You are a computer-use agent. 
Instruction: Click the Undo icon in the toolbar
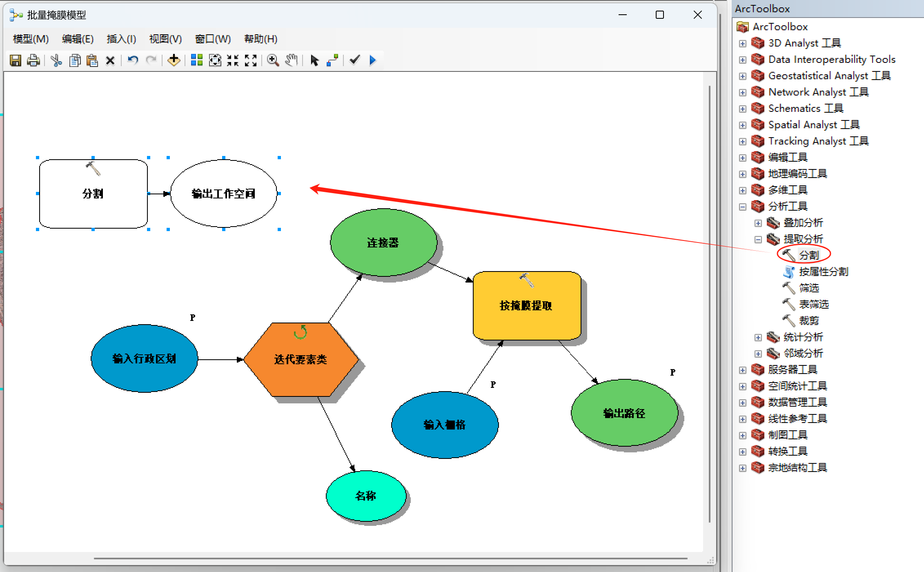point(132,60)
